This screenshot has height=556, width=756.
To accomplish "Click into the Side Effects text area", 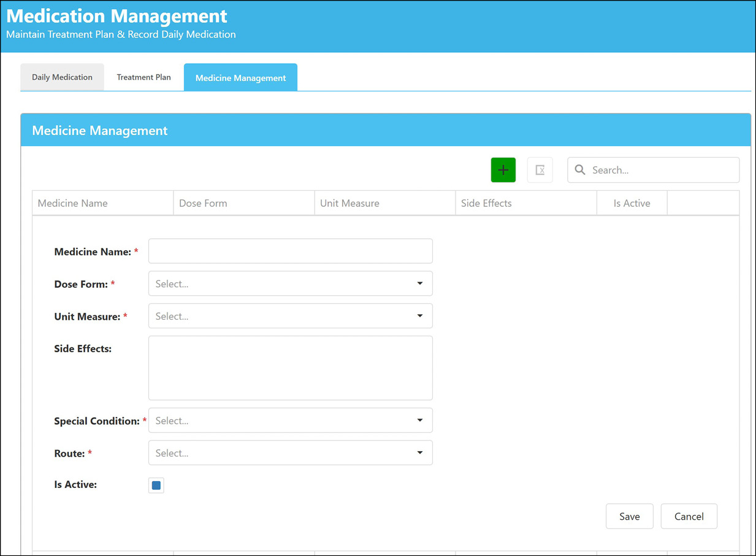I will 290,368.
